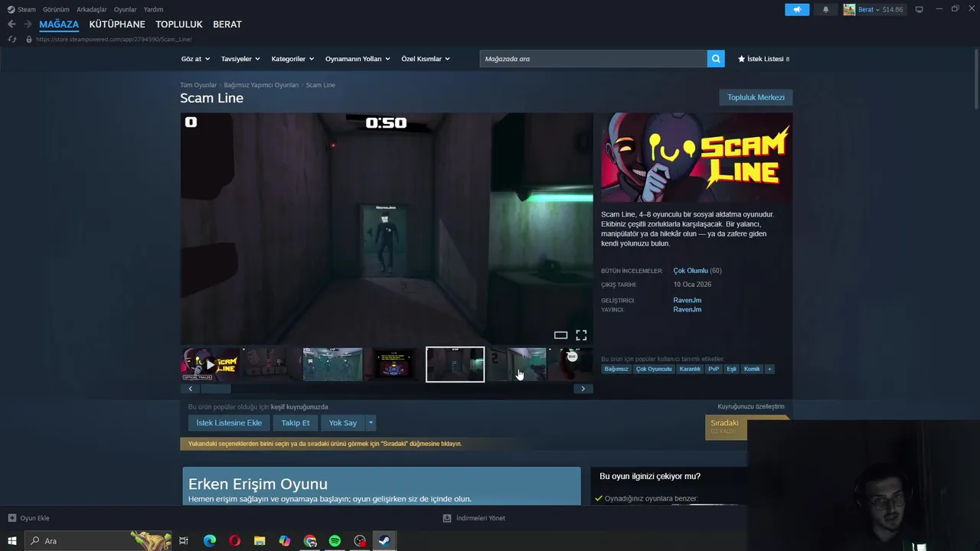Click the Sıradaki queue button

pyautogui.click(x=726, y=427)
